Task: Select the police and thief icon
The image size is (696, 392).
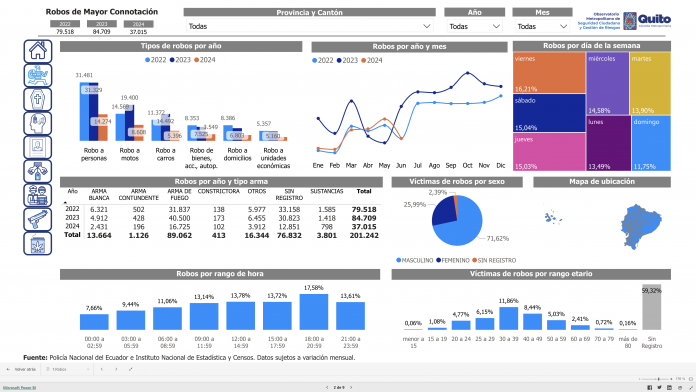Action: click(x=38, y=195)
